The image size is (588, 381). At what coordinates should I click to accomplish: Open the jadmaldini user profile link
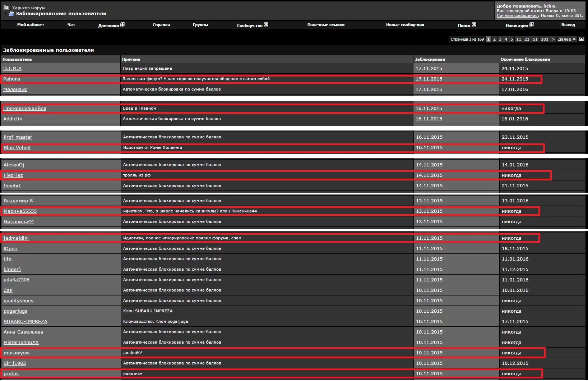16,238
